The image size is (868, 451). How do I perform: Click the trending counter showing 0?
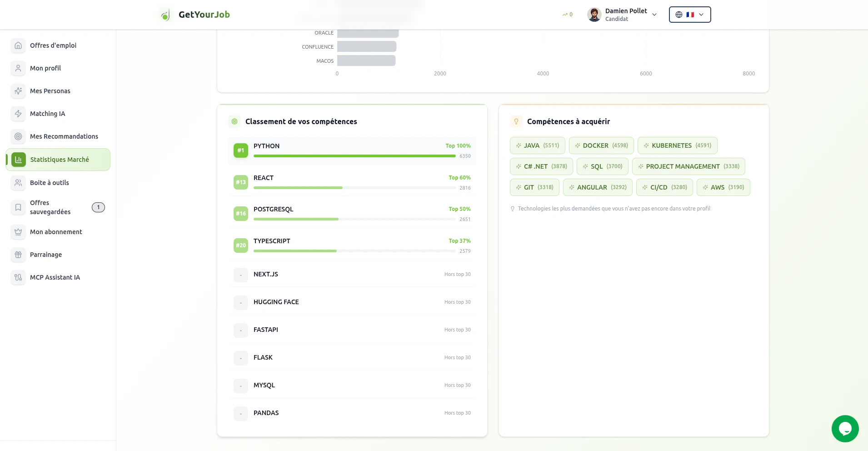click(566, 14)
